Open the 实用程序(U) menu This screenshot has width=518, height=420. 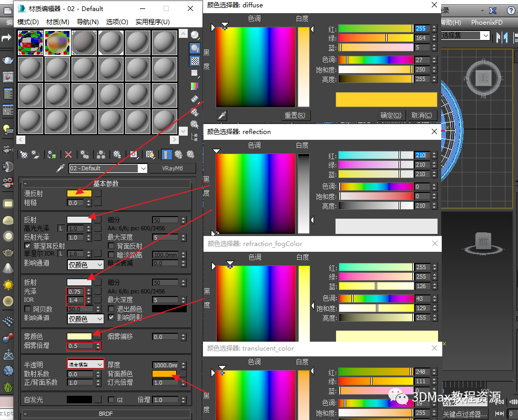(153, 22)
